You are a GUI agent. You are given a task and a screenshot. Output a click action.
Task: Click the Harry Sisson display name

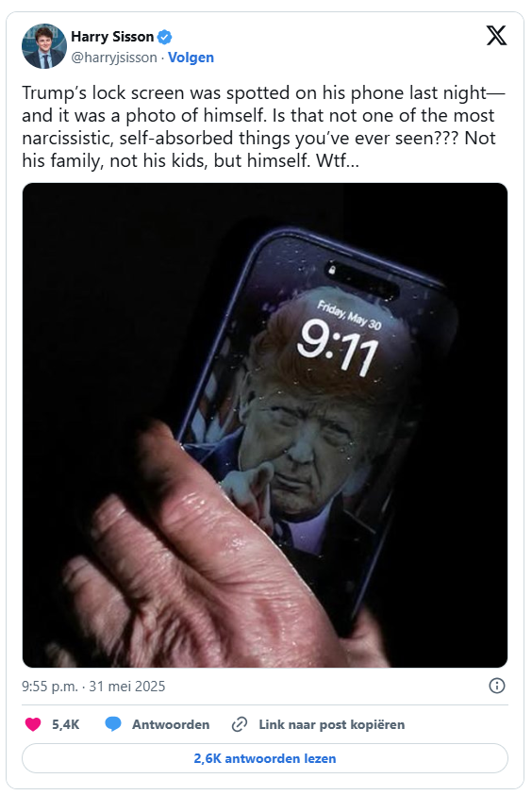pos(112,37)
